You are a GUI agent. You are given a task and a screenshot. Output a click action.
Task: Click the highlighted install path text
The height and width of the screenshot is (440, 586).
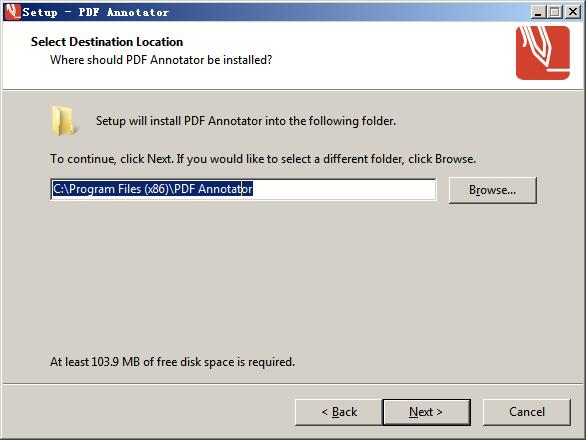[x=152, y=189]
